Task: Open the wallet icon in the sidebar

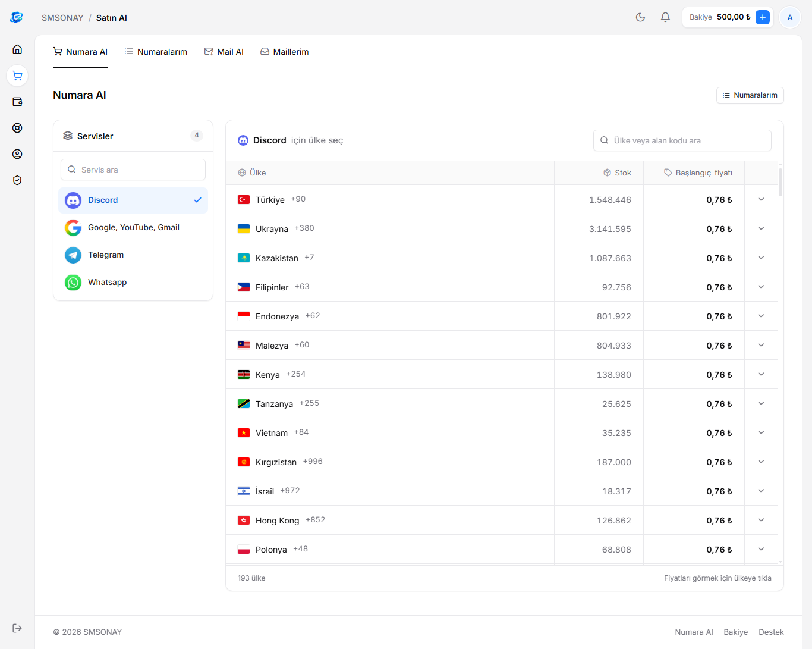Action: point(17,102)
